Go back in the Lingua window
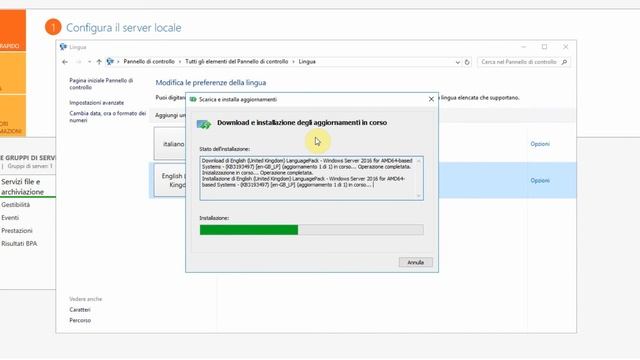The image size is (640, 360). [x=65, y=62]
